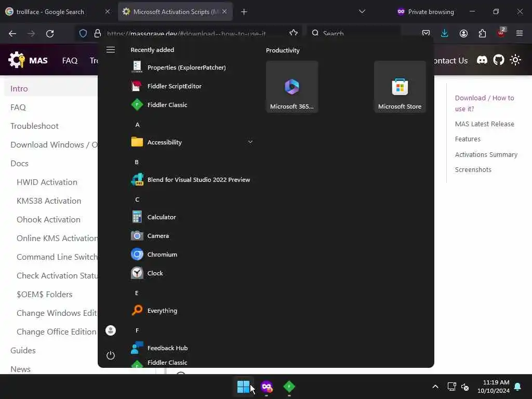Toggle the site light/dark theme
This screenshot has width=532, height=399.
click(515, 60)
